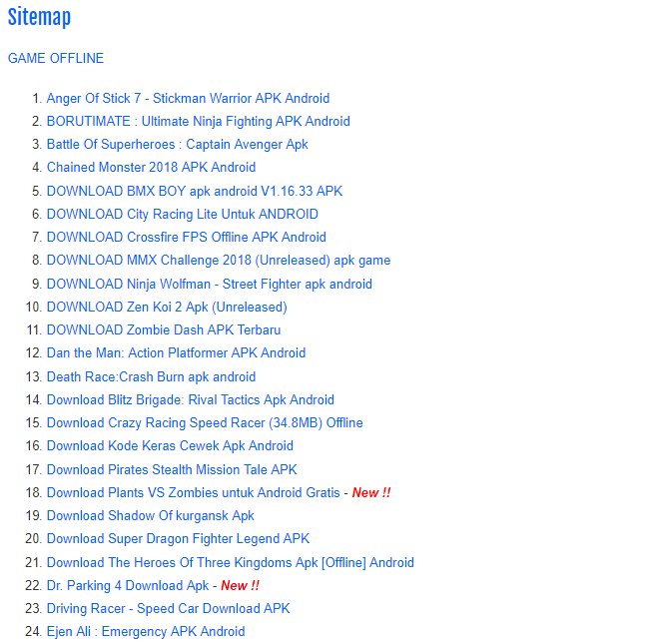663x644 pixels.
Task: Click Death Race:Crash Burn apk link
Action: [151, 376]
